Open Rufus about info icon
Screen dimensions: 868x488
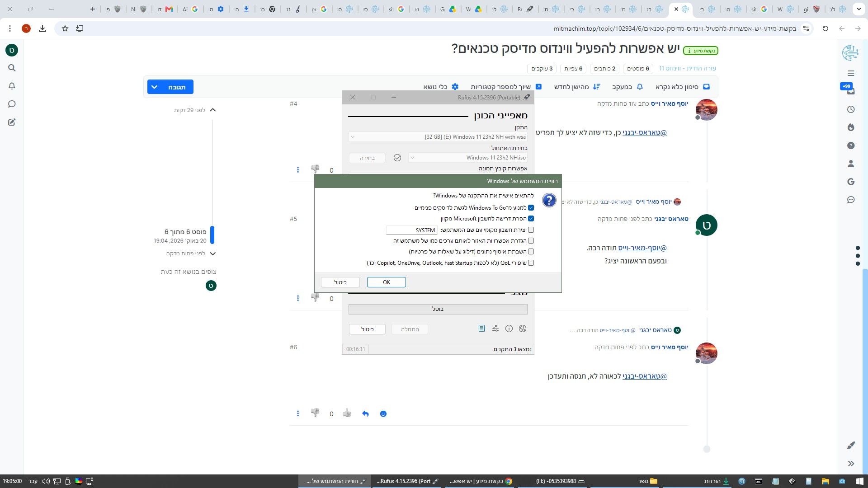(509, 328)
